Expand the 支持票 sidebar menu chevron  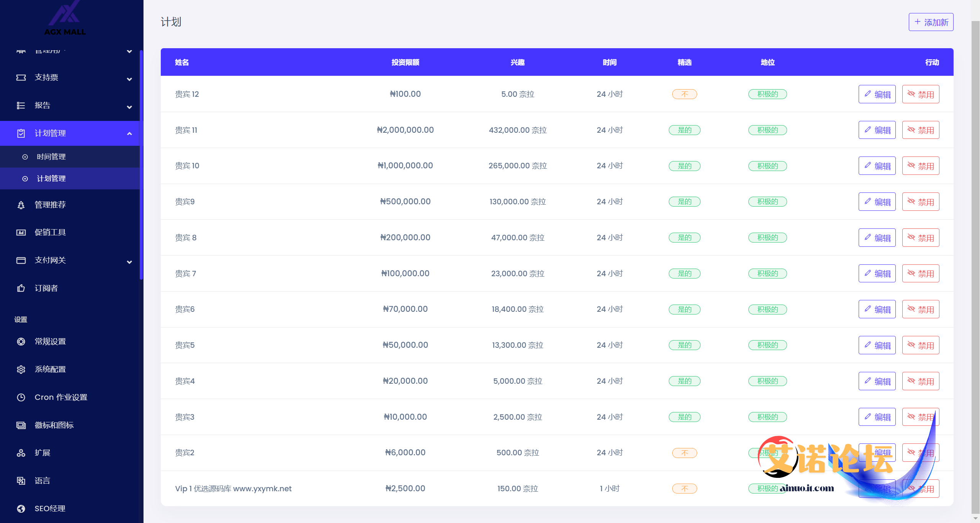(x=129, y=79)
